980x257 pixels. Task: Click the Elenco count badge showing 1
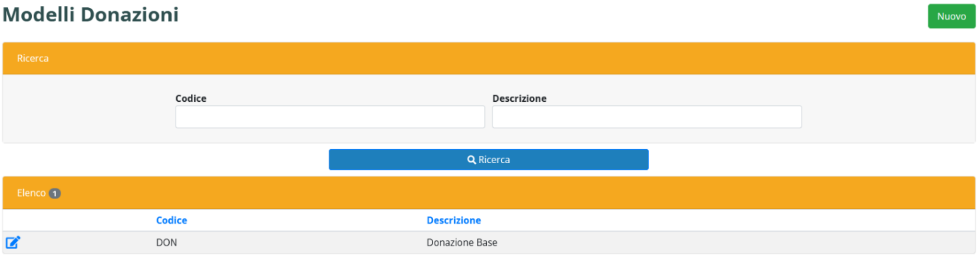pos(55,193)
